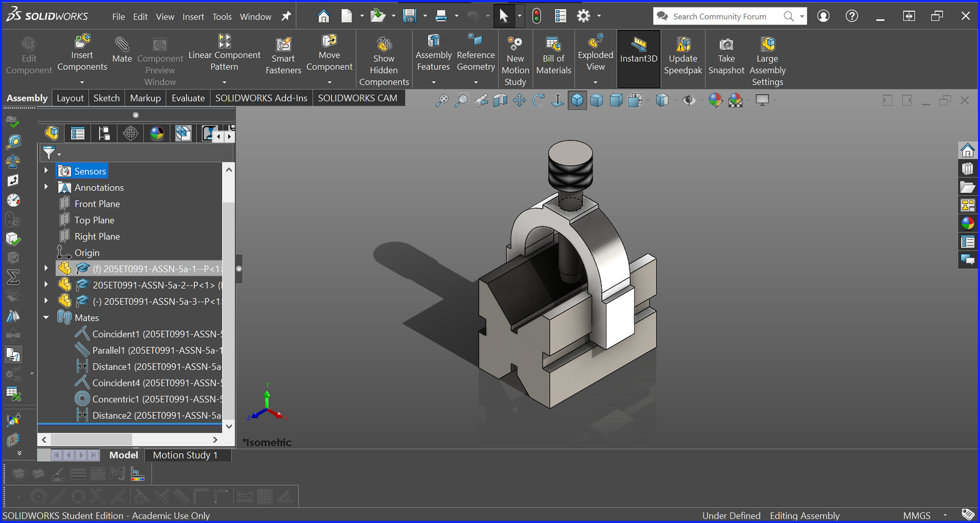Click the Apply Scene icon
This screenshot has width=980, height=523.
click(735, 100)
